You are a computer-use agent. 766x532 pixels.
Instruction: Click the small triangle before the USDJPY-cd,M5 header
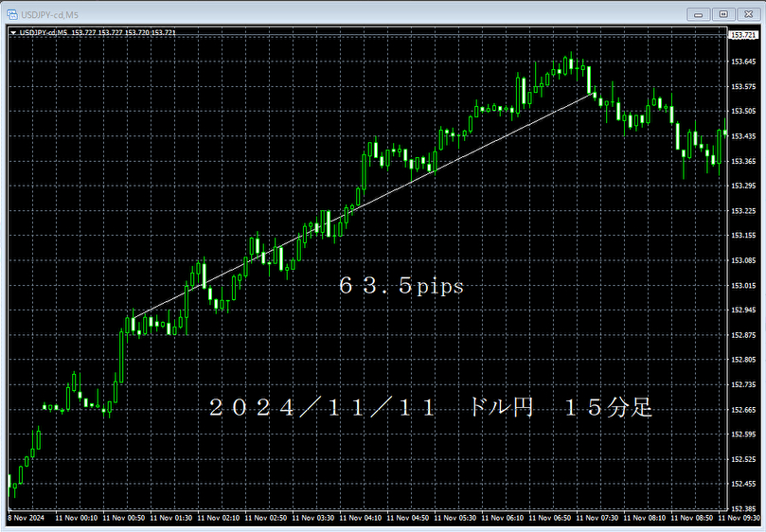[13, 33]
